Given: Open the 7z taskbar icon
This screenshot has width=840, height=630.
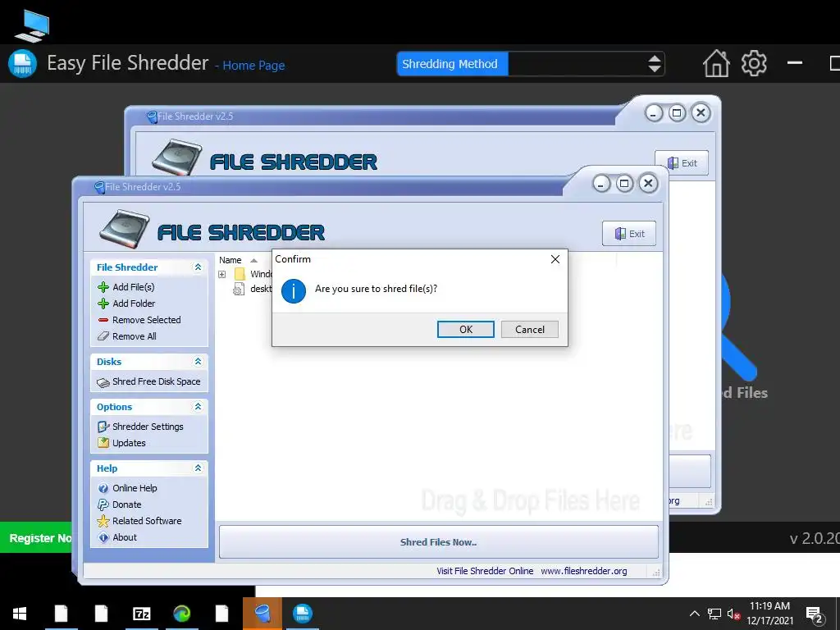Looking at the screenshot, I should coord(141,614).
